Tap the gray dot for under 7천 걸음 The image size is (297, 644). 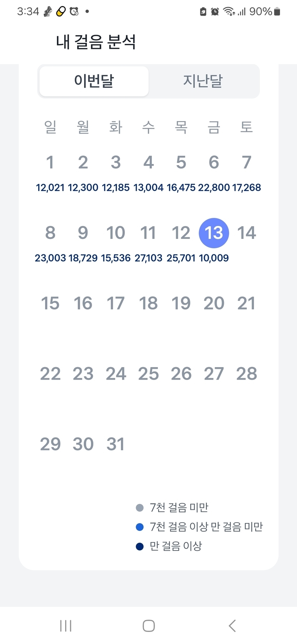tap(140, 508)
